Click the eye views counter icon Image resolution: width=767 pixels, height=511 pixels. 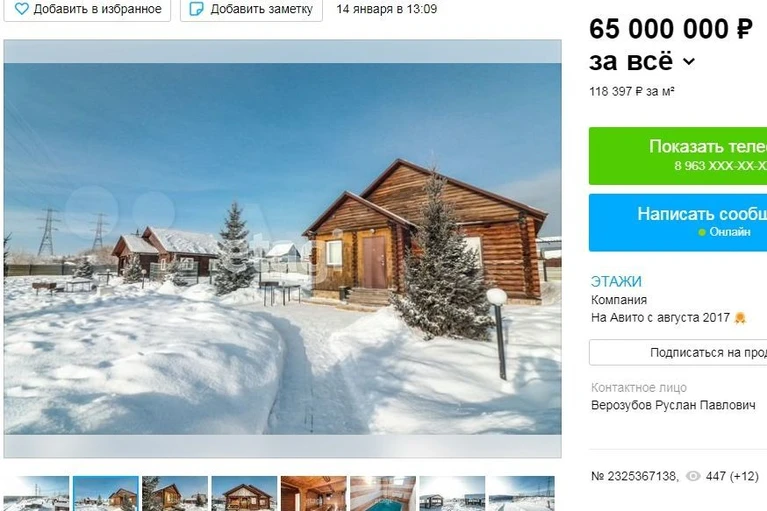click(x=693, y=476)
